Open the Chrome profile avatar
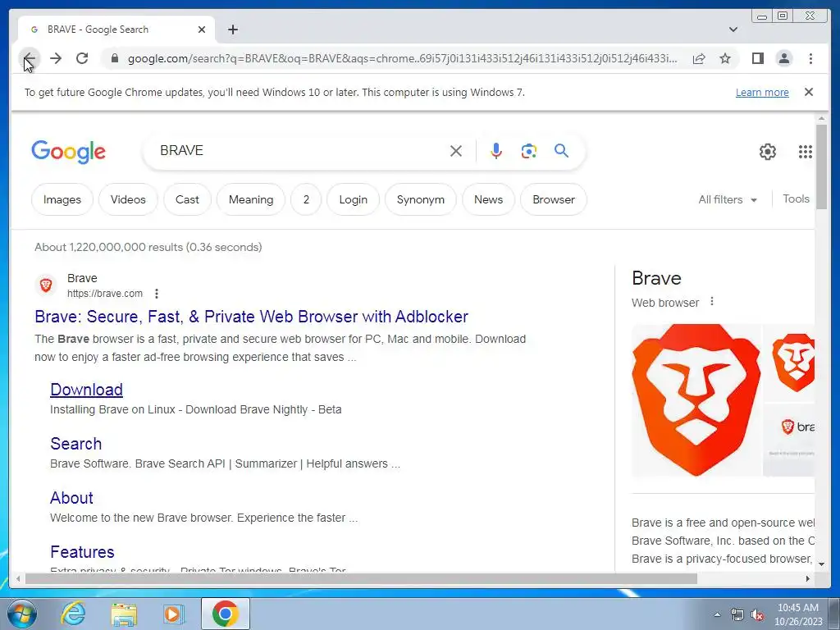 (x=783, y=58)
